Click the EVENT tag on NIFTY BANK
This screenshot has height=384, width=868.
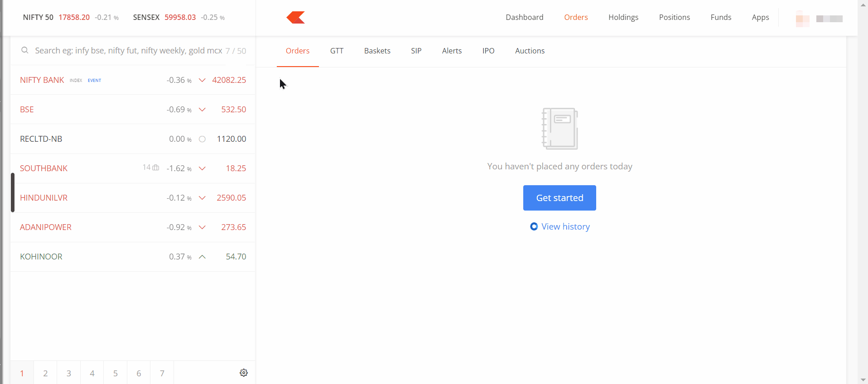pyautogui.click(x=94, y=81)
